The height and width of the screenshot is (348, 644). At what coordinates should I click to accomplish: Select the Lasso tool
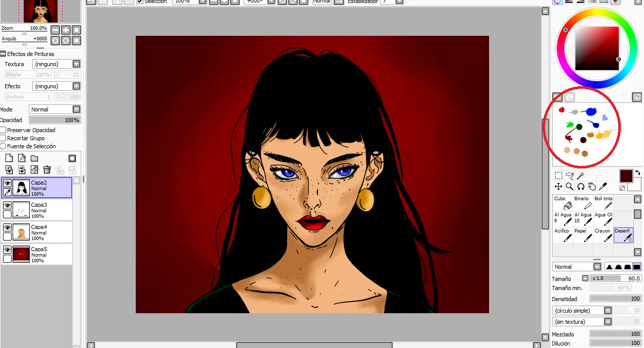tap(570, 176)
